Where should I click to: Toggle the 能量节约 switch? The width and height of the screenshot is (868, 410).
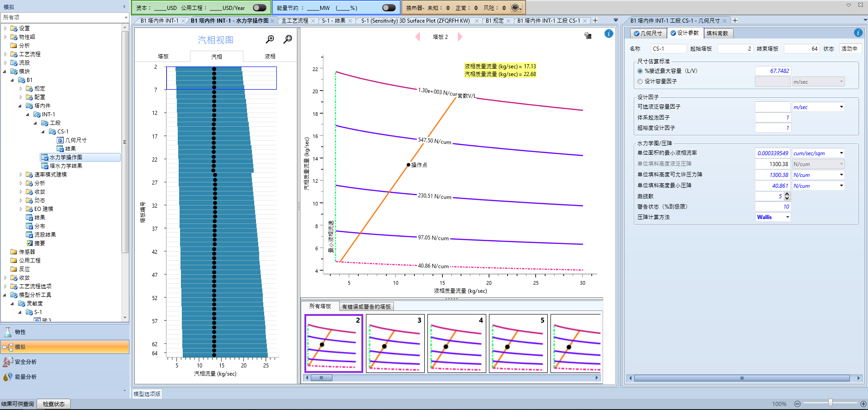pyautogui.click(x=388, y=8)
